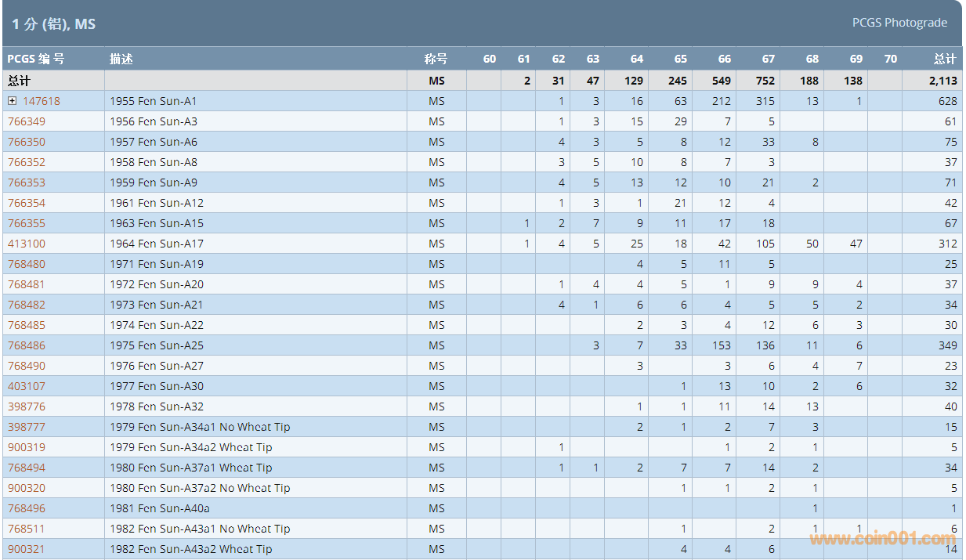Click the PCGS 编号 column header
Screen dimensions: 966x560
[x=36, y=59]
